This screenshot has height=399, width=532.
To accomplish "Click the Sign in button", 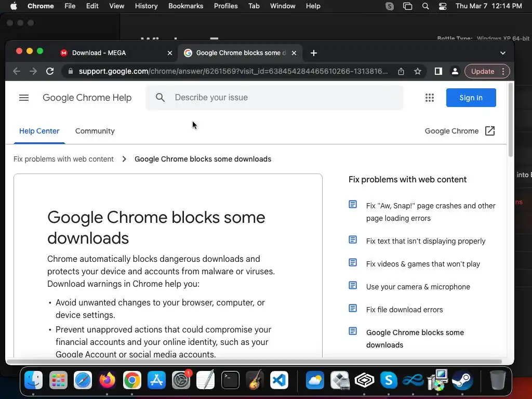I will point(471,98).
